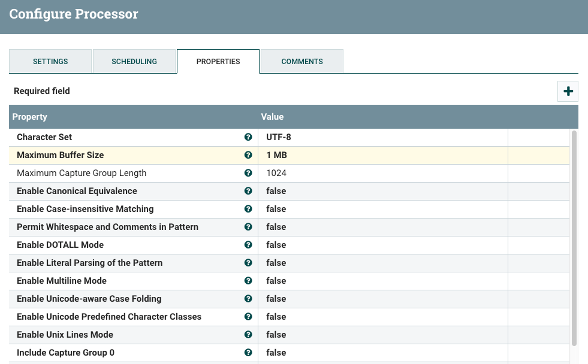This screenshot has height=364, width=588.
Task: Change Maximum Capture Group Length value 1024
Action: [x=383, y=173]
